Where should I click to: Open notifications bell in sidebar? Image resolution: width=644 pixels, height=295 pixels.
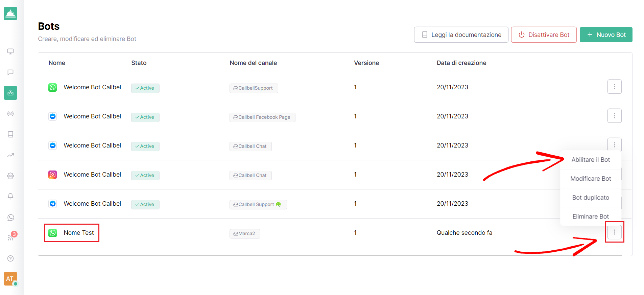(x=10, y=197)
